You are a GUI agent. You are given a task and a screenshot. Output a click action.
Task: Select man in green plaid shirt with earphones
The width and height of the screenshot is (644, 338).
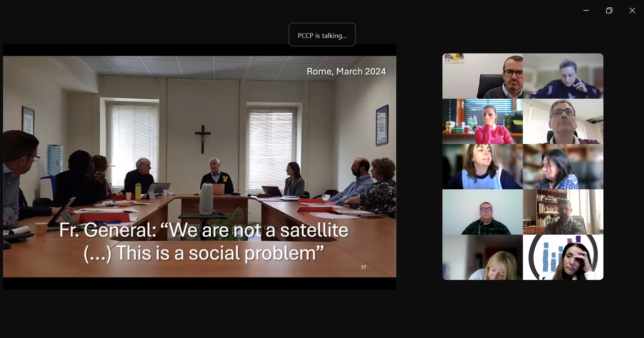[482, 212]
